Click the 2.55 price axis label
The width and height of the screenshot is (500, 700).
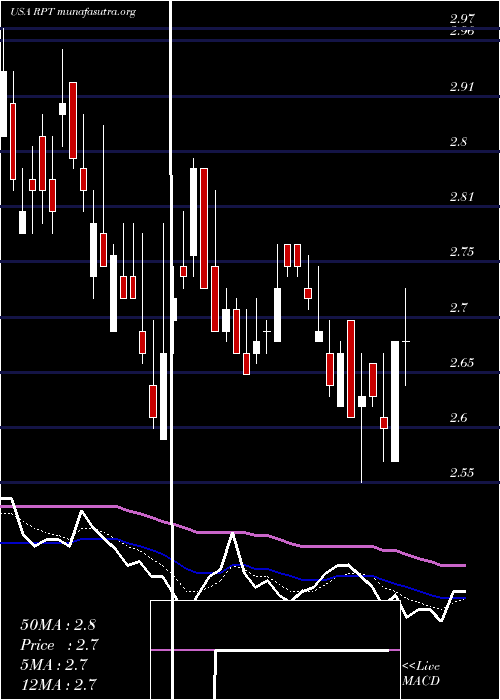[x=461, y=472]
